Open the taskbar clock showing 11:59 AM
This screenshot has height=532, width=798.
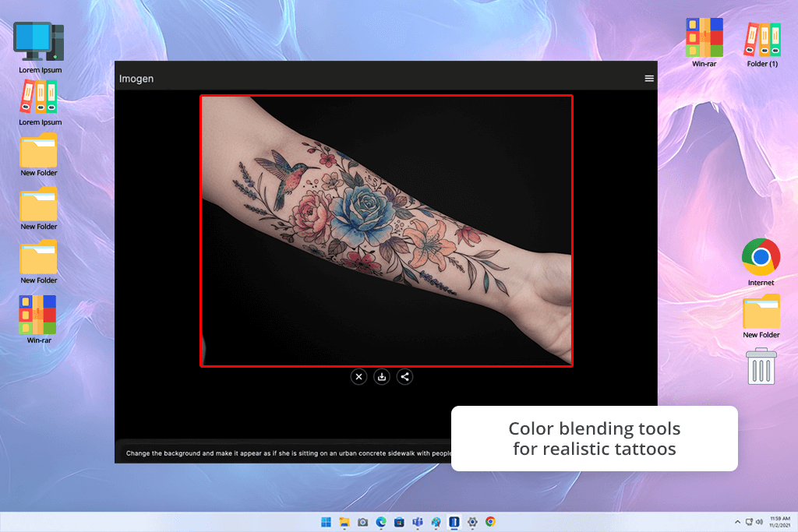click(779, 522)
